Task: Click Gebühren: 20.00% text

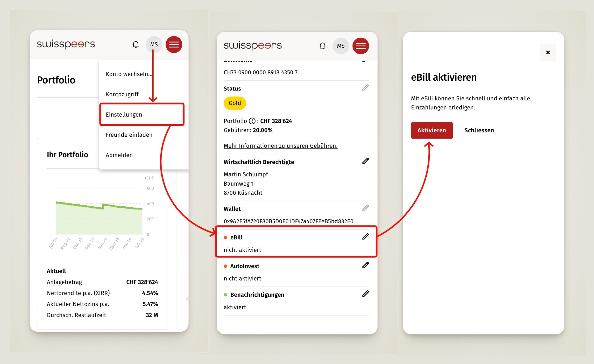Action: (x=248, y=130)
